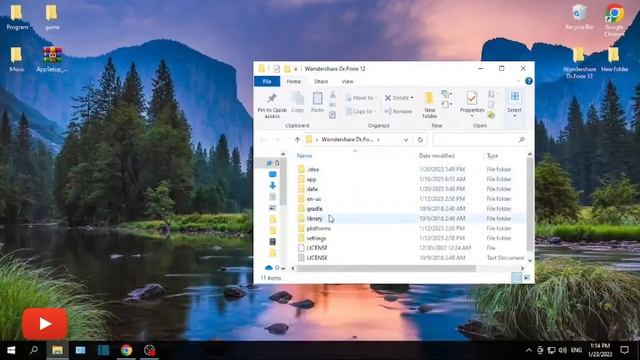Click the volume speaker icon in system tray
The image size is (640, 360).
tap(562, 350)
